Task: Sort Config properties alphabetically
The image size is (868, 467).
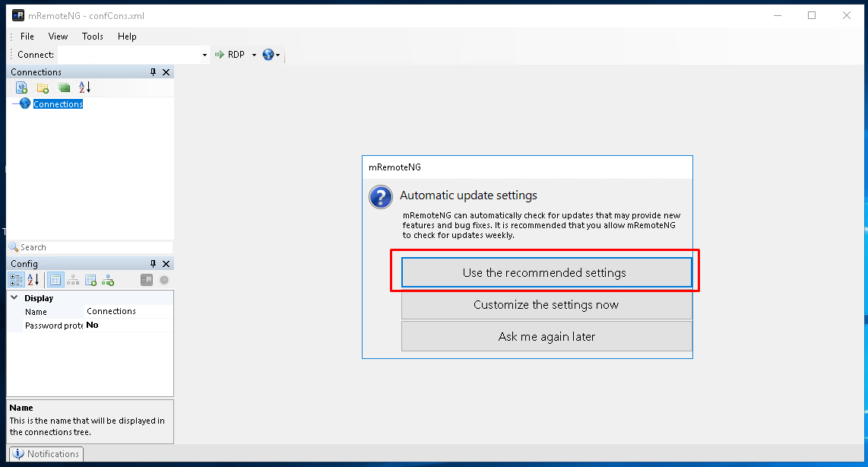Action: point(33,279)
